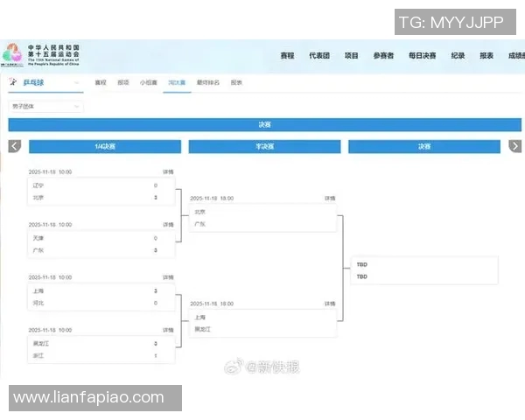The width and height of the screenshot is (525, 420).
Task: Click 上海 team in quarterfinal card
Action: pyautogui.click(x=38, y=291)
